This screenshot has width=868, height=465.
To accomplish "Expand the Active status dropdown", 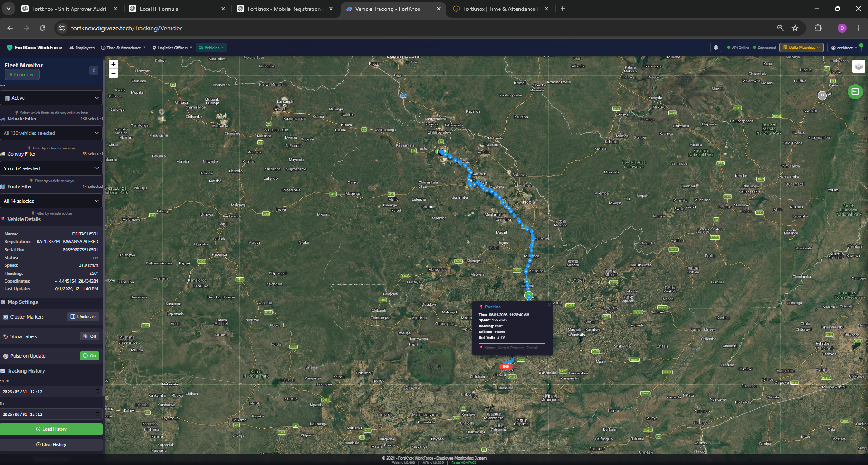I will [52, 98].
